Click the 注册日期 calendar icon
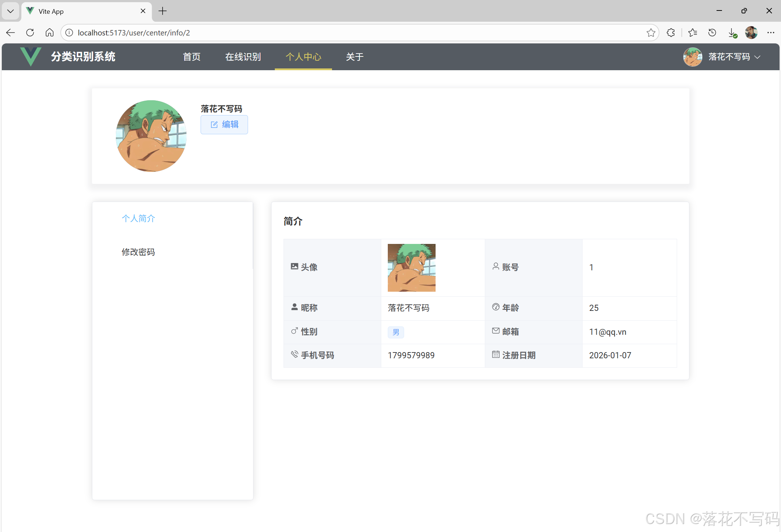Image resolution: width=781 pixels, height=532 pixels. [x=496, y=354]
